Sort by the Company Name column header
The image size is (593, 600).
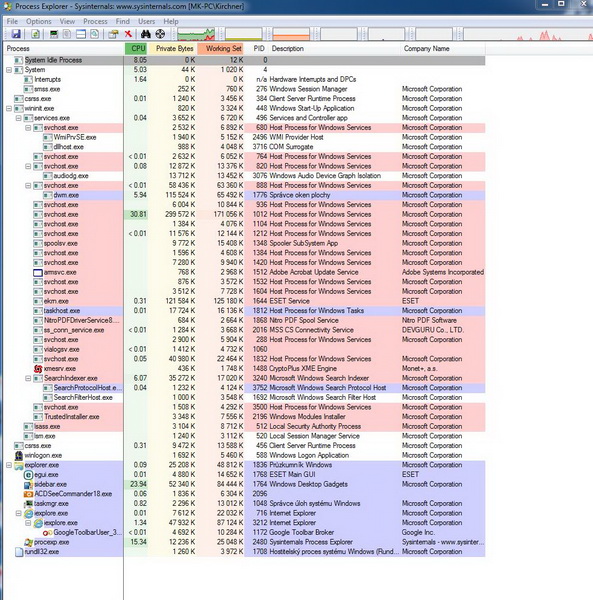pyautogui.click(x=443, y=49)
